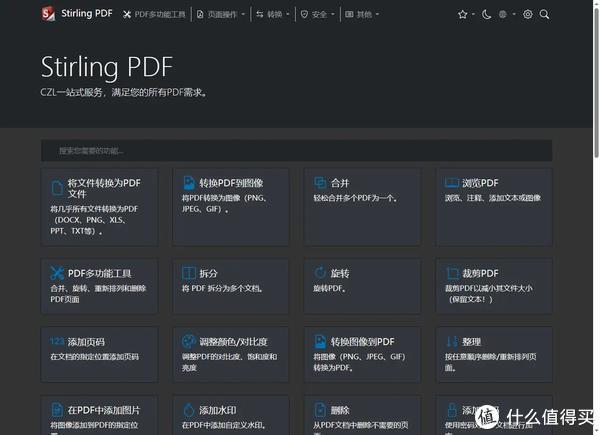The width and height of the screenshot is (600, 435).
Task: Expand 页面操作 dropdown menu
Action: click(x=221, y=15)
